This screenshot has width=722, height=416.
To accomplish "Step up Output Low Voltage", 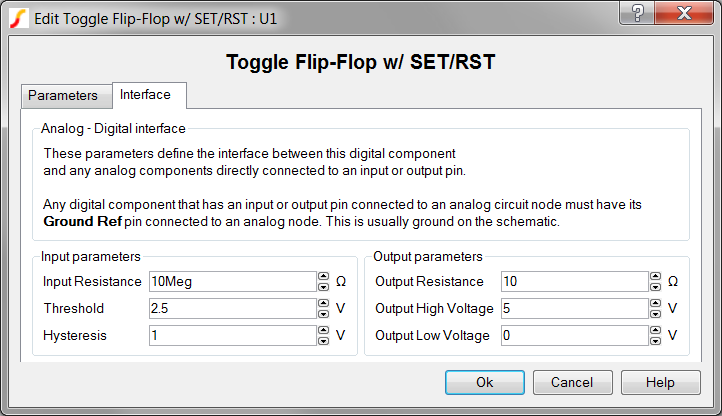I will click(655, 330).
